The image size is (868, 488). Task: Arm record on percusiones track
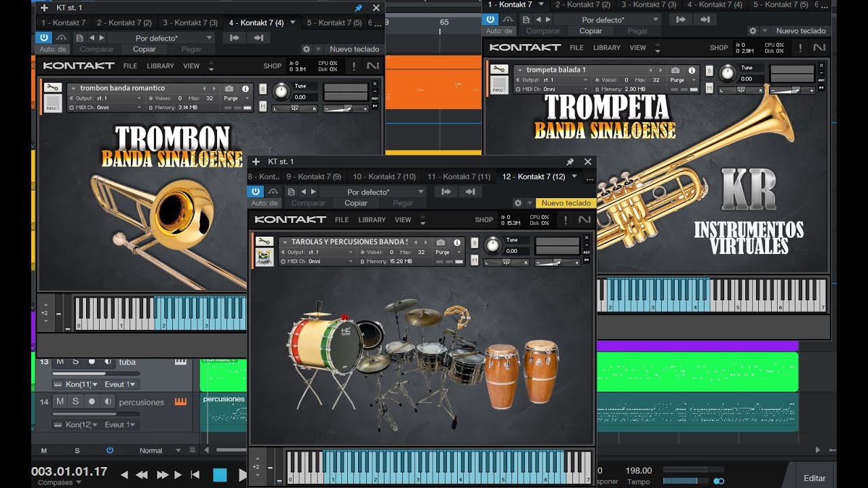[x=92, y=401]
